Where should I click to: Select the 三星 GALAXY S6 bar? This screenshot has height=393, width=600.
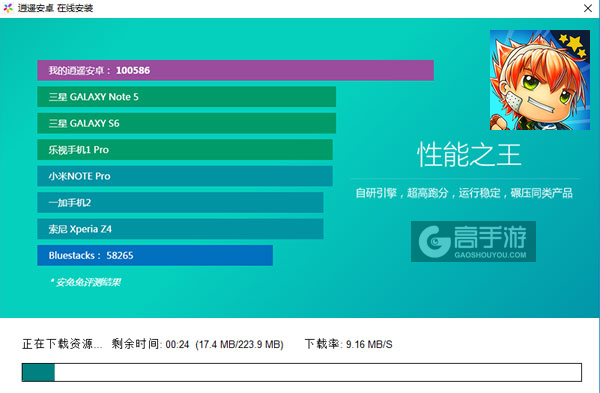186,123
